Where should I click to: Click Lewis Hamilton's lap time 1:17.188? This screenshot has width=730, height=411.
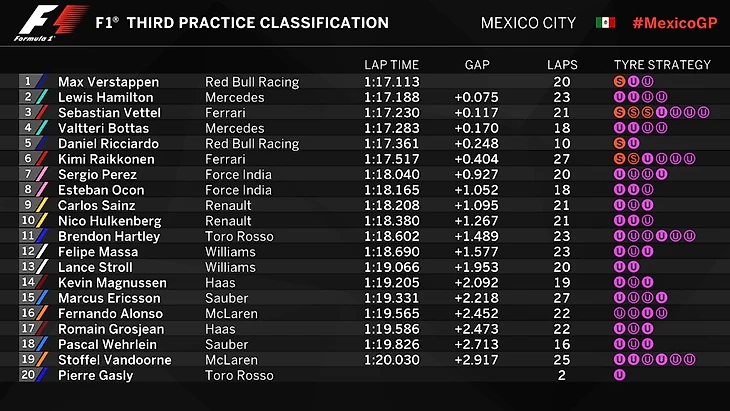click(x=391, y=97)
